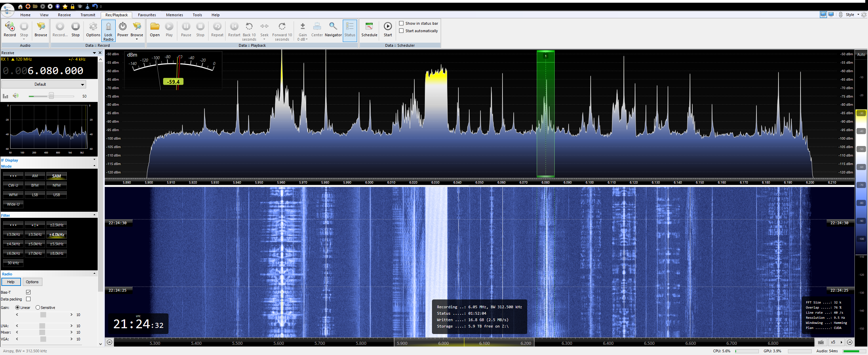Click the Mixer gain slider thumb

pyautogui.click(x=42, y=332)
